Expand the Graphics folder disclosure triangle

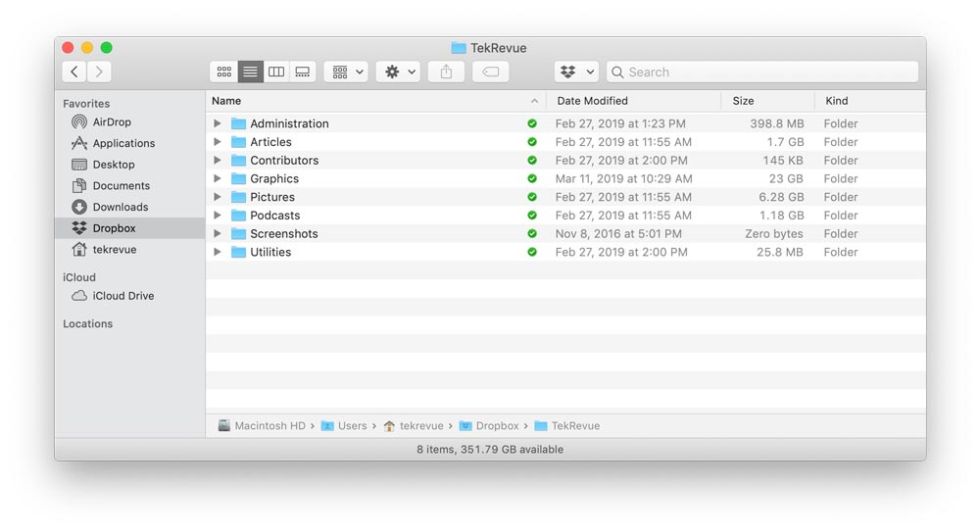[x=218, y=178]
